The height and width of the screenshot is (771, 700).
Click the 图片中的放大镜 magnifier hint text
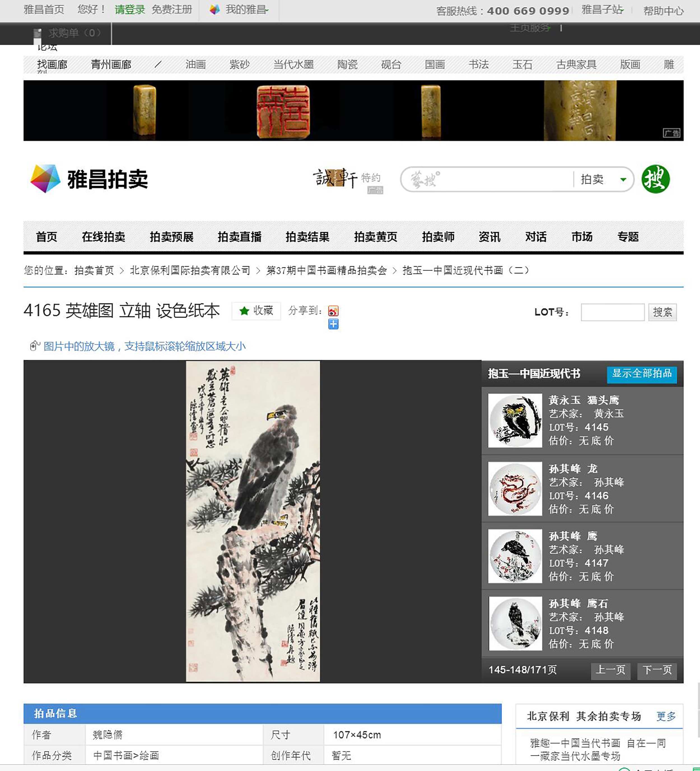click(x=144, y=346)
